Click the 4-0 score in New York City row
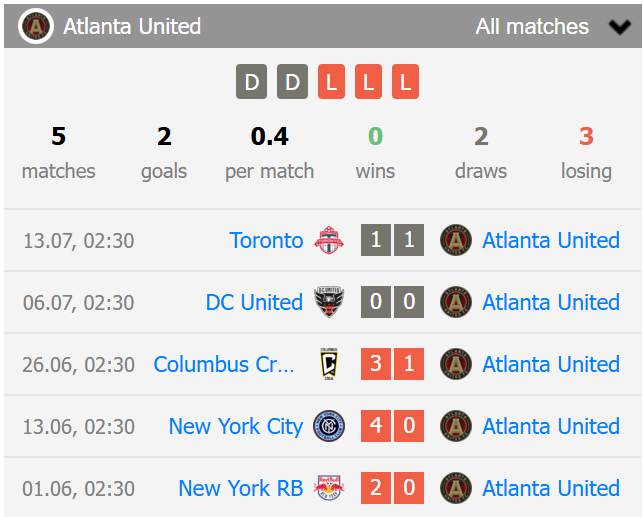Screen dimensions: 643x517 pyautogui.click(x=392, y=426)
